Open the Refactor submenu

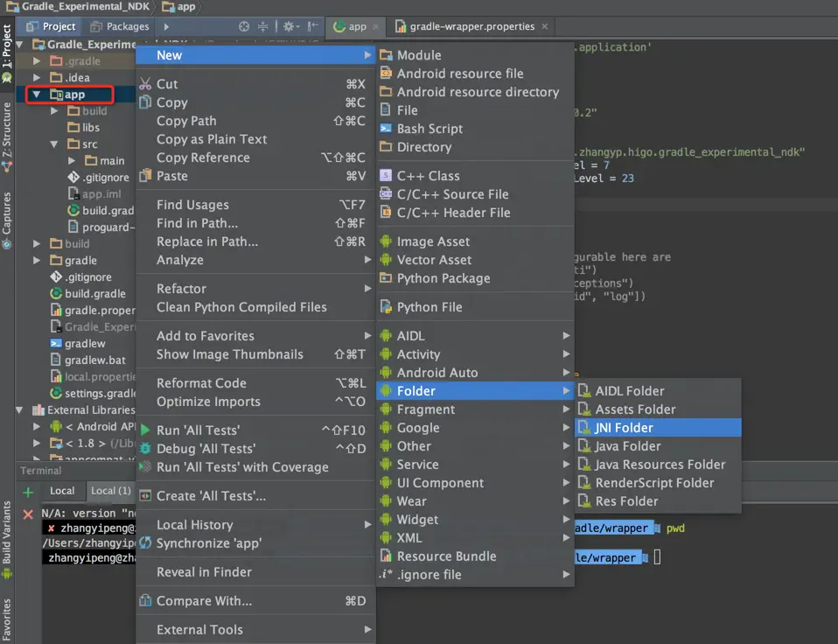point(256,289)
